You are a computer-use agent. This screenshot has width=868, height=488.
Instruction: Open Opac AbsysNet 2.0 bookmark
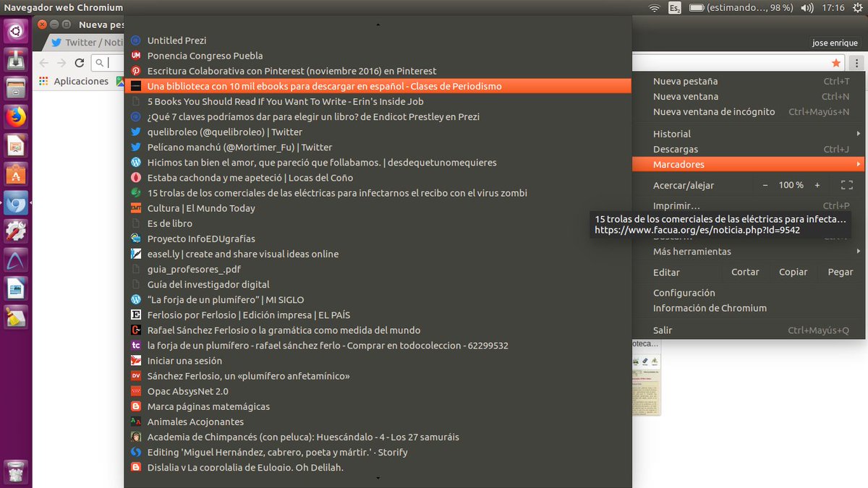pyautogui.click(x=378, y=391)
